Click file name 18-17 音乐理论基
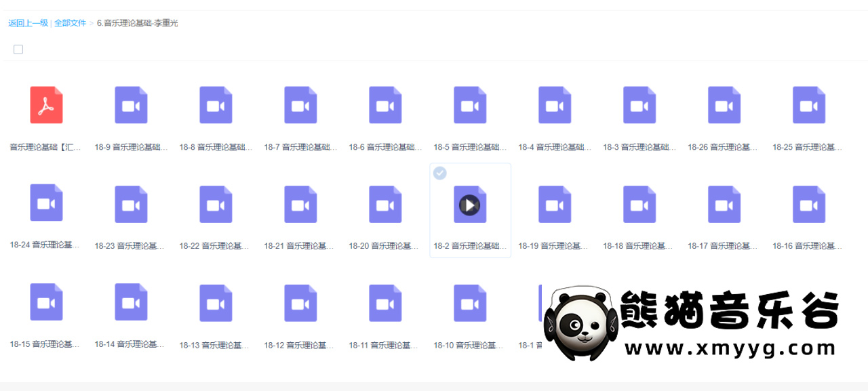Screen dimensions: 868x391 click(x=724, y=246)
